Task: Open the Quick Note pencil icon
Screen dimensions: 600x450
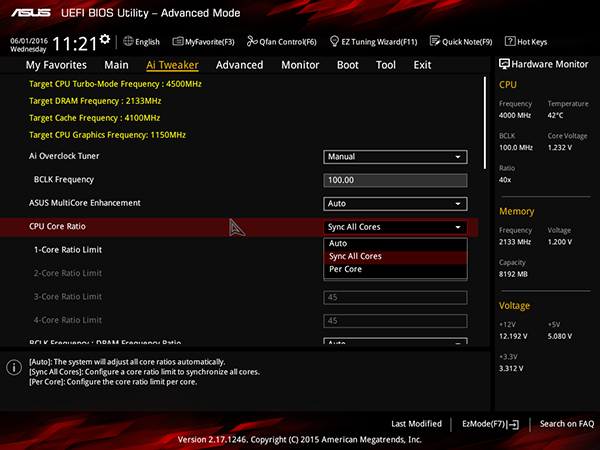Action: coord(435,41)
